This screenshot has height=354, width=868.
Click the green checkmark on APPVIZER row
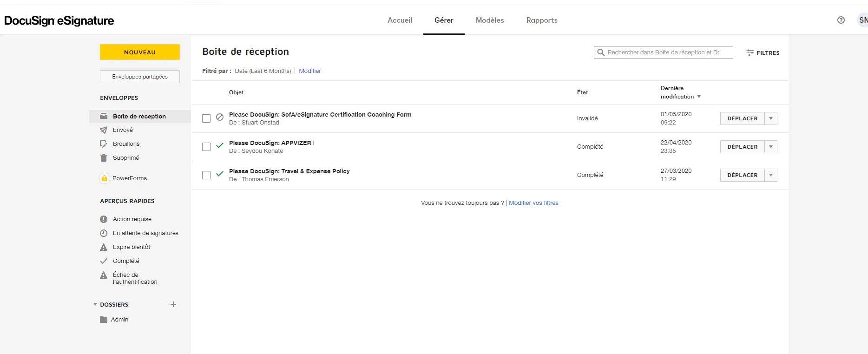pyautogui.click(x=220, y=145)
